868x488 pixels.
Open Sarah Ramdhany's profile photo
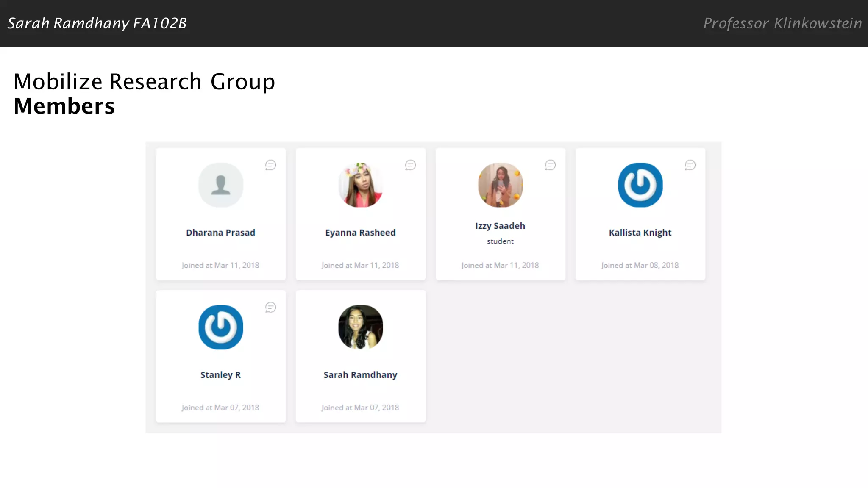tap(361, 327)
